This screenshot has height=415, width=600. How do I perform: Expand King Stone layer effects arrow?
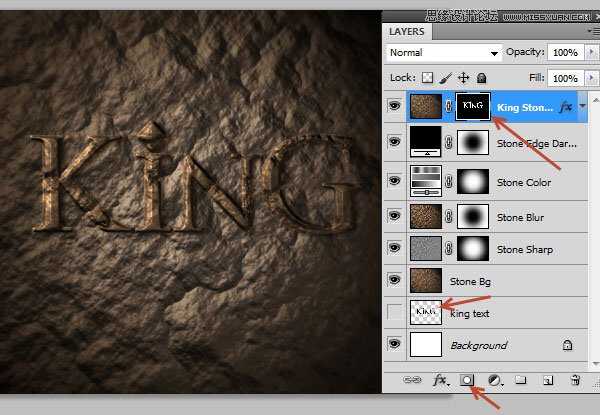tap(582, 106)
